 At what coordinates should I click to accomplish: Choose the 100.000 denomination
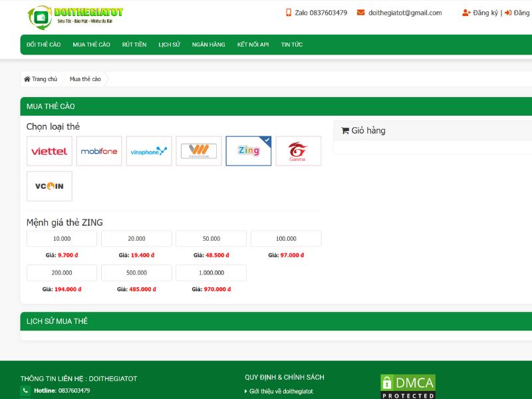286,239
